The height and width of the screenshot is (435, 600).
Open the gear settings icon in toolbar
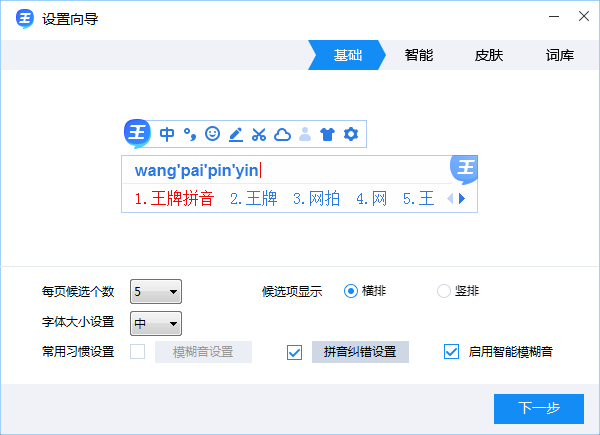coord(350,133)
